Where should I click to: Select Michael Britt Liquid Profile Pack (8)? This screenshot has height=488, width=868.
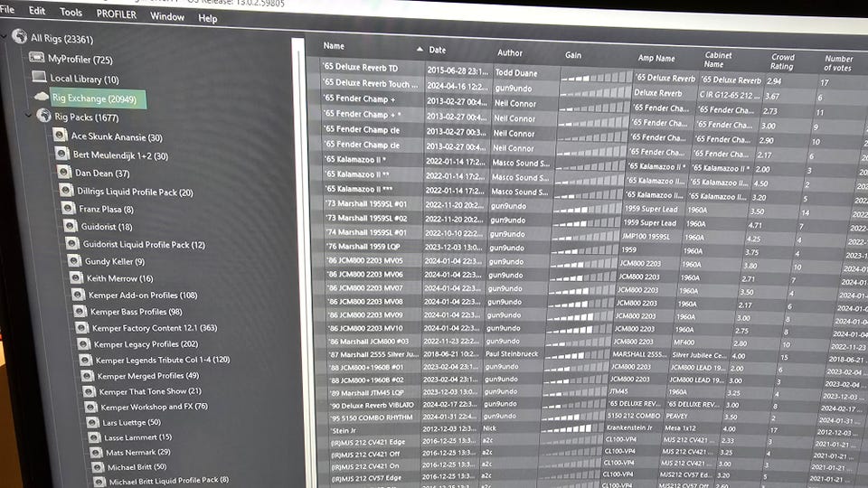[x=168, y=481]
